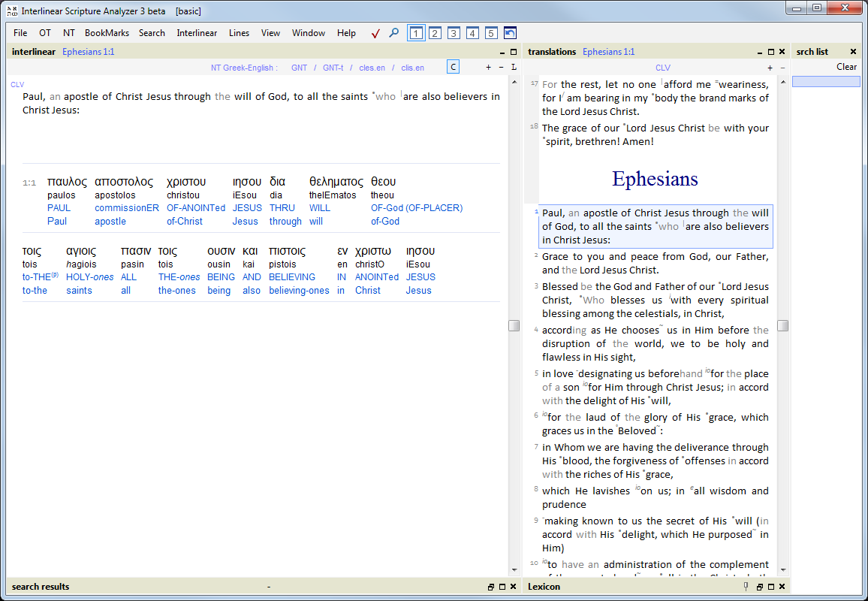Click the red checkmark toolbar icon
The width and height of the screenshot is (868, 601).
click(375, 33)
